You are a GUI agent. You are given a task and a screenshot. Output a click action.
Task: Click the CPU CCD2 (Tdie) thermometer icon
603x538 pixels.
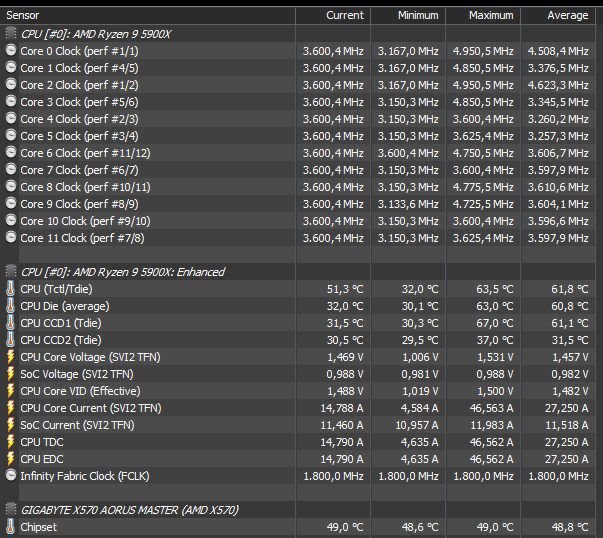10,340
